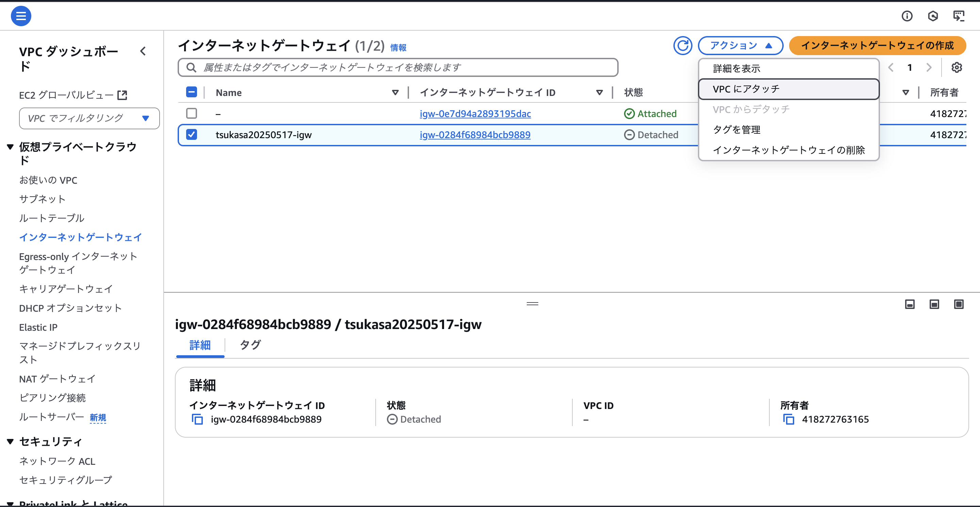Uncheck the tsukasa20250517-igw row checkbox
Screen dimensions: 980x507
[191, 135]
